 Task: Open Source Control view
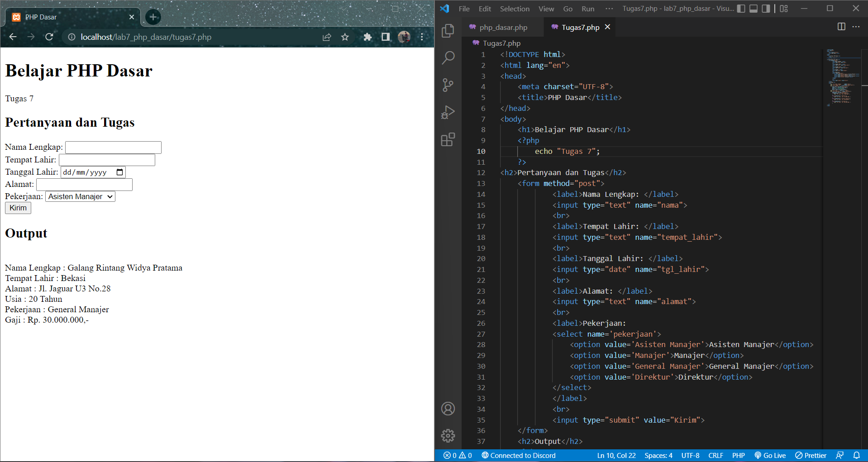448,85
